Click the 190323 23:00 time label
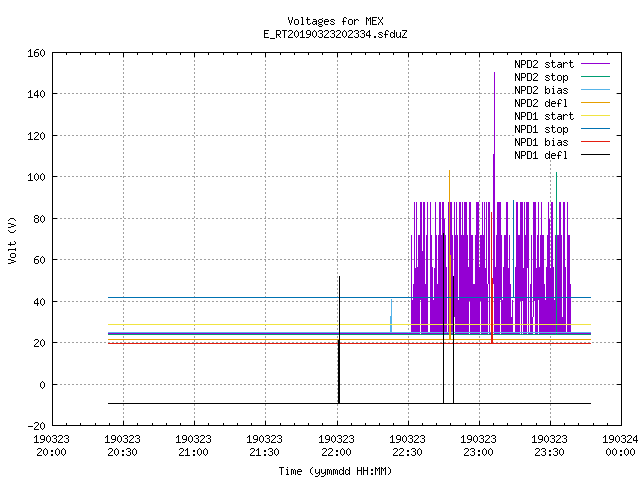Screen dimensions: 640x480 pyautogui.click(x=478, y=446)
